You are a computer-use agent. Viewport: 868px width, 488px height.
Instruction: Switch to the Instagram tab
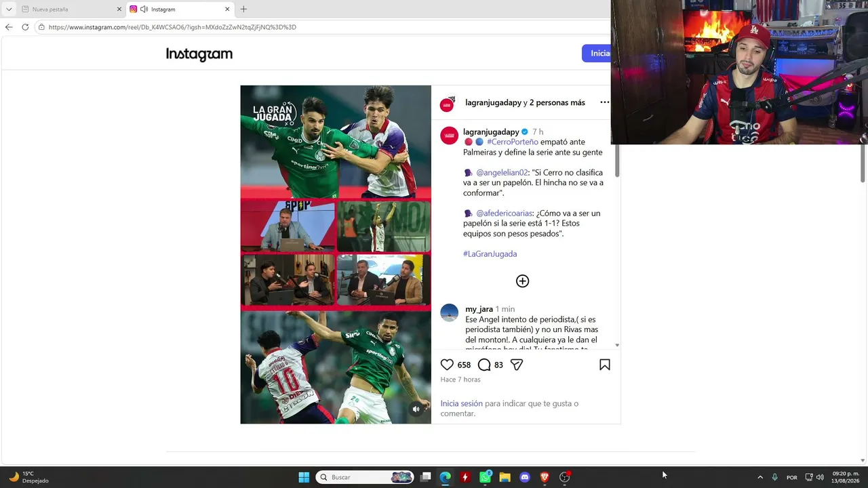180,9
